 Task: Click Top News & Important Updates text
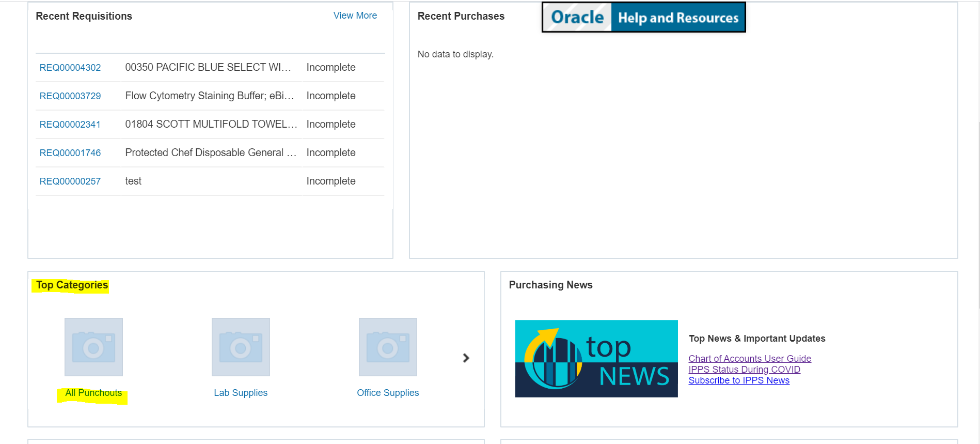[x=757, y=339]
